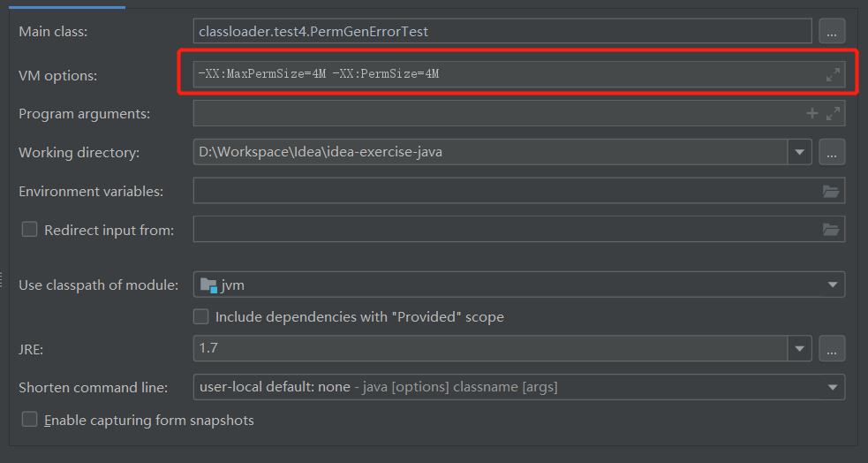This screenshot has height=463, width=868.
Task: Click the jvm module folder icon
Action: point(208,285)
